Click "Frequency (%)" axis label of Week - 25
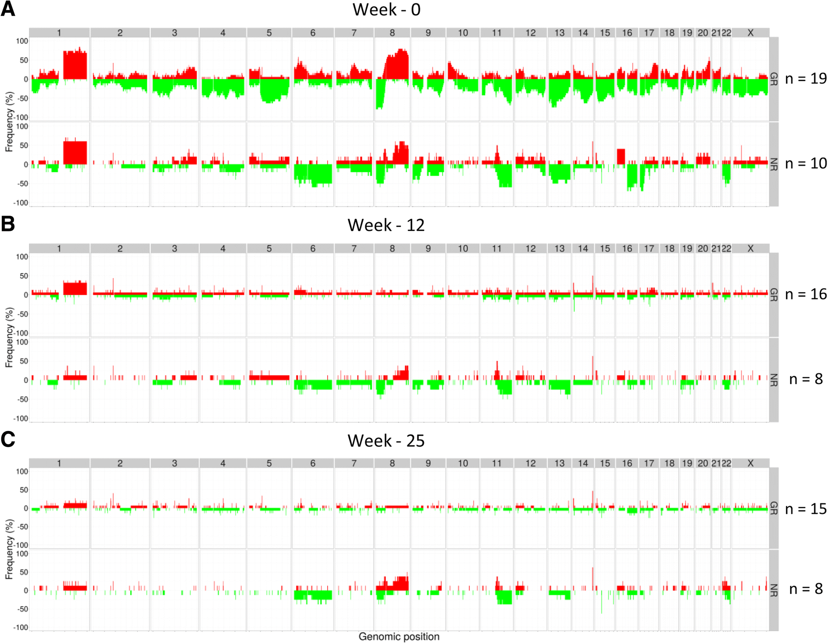 point(9,549)
